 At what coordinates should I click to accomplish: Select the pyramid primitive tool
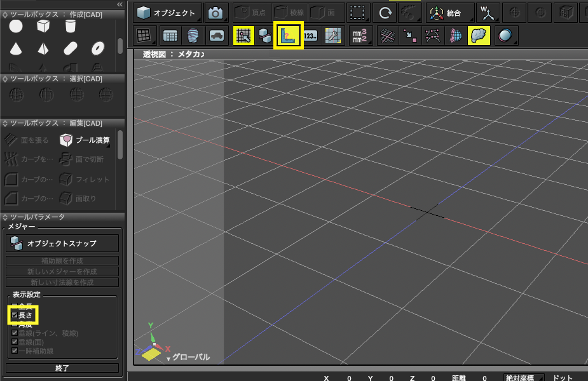pos(43,48)
